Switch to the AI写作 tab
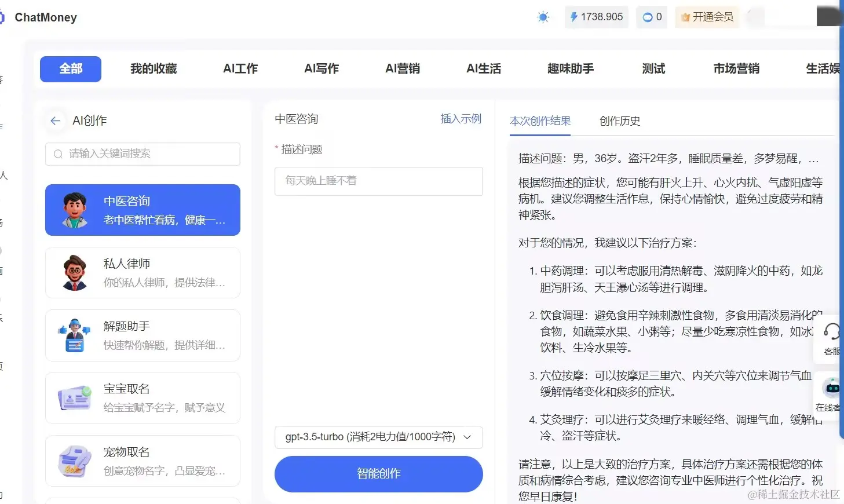Image resolution: width=844 pixels, height=504 pixels. (321, 69)
